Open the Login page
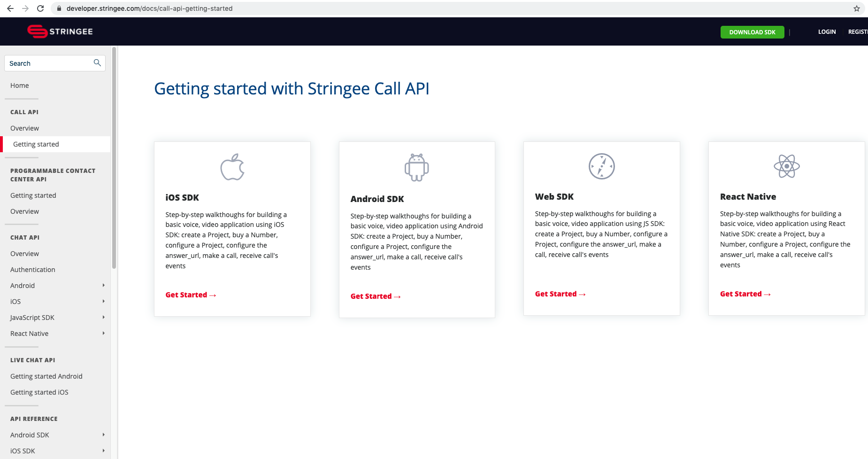The image size is (868, 459). tap(827, 31)
